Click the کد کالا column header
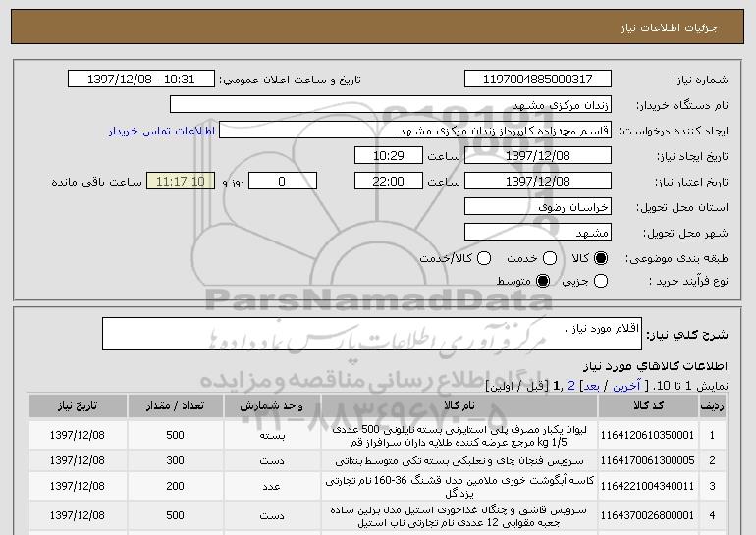Image resolution: width=756 pixels, height=535 pixels. coord(648,405)
